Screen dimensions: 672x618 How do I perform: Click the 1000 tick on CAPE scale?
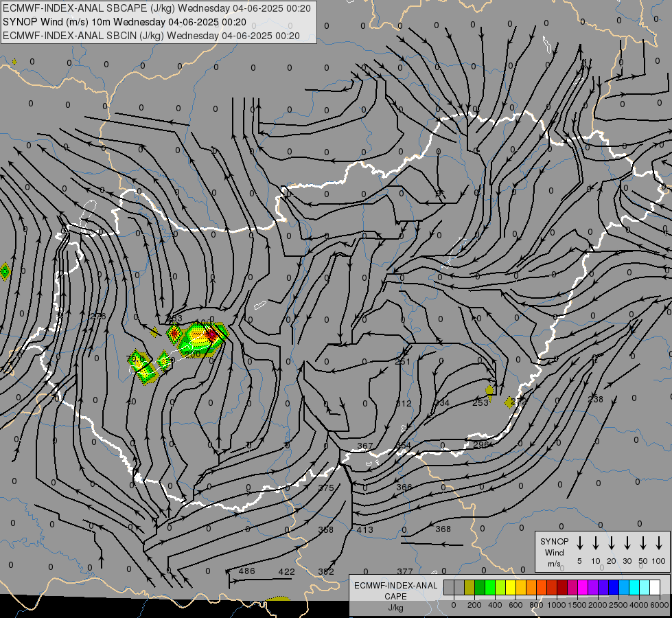[x=557, y=605]
